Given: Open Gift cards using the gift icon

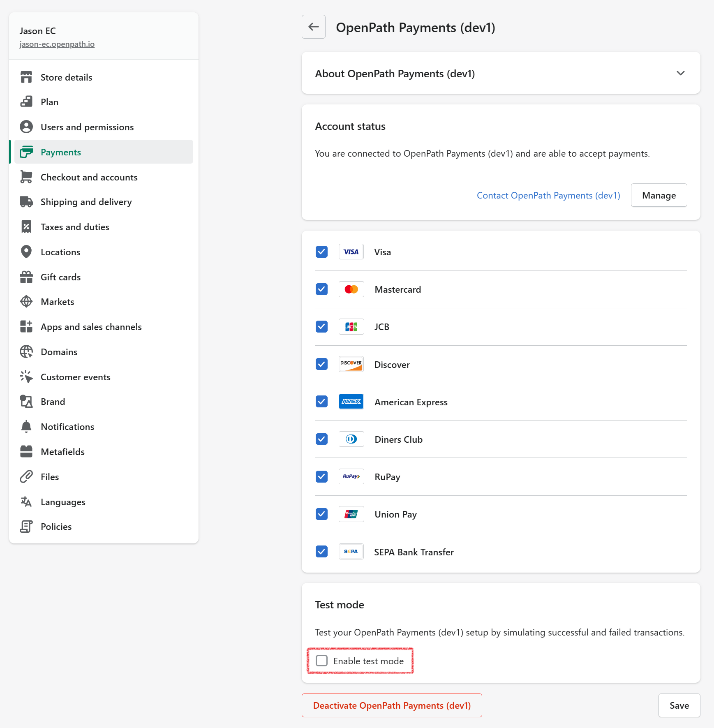Looking at the screenshot, I should (x=26, y=277).
